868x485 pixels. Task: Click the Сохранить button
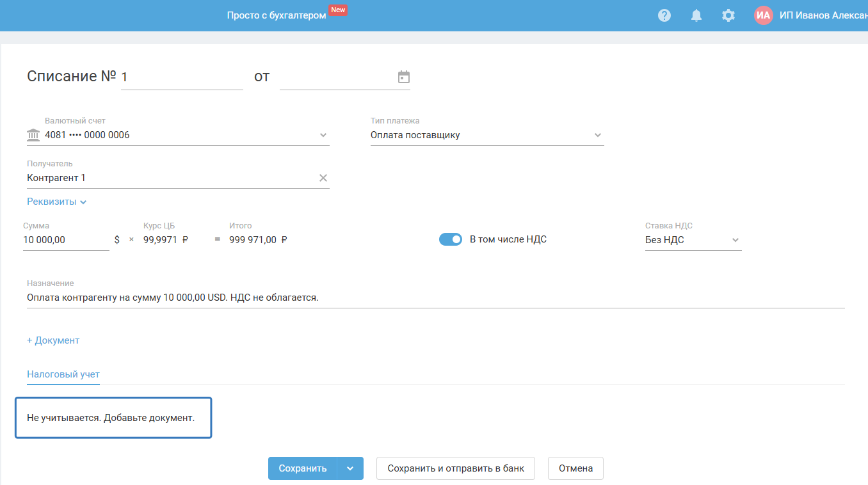tap(303, 468)
